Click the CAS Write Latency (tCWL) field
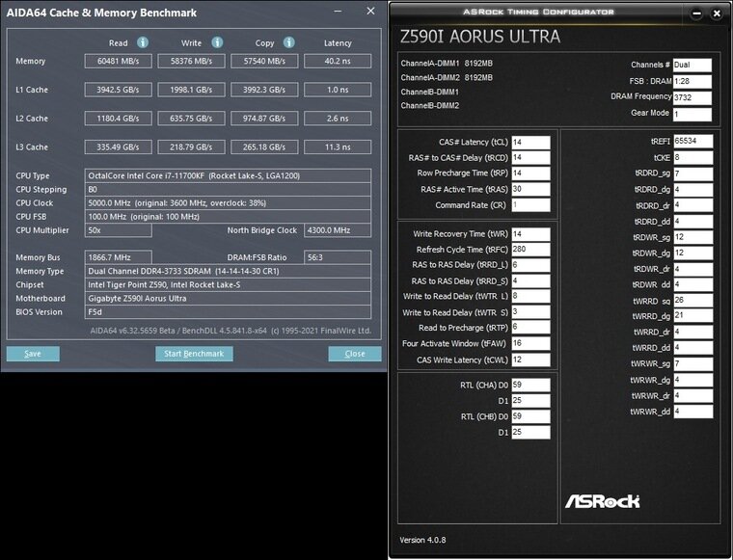Image resolution: width=733 pixels, height=560 pixels. 531,360
